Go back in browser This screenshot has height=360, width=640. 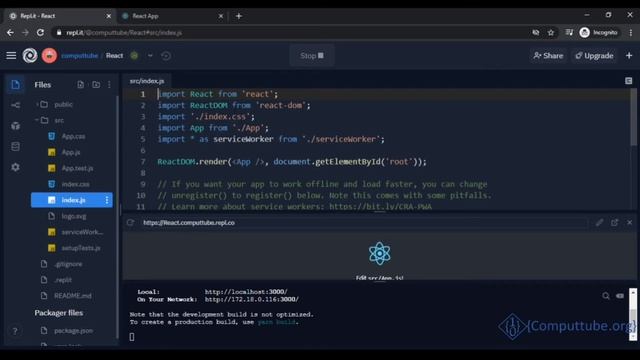(x=10, y=32)
